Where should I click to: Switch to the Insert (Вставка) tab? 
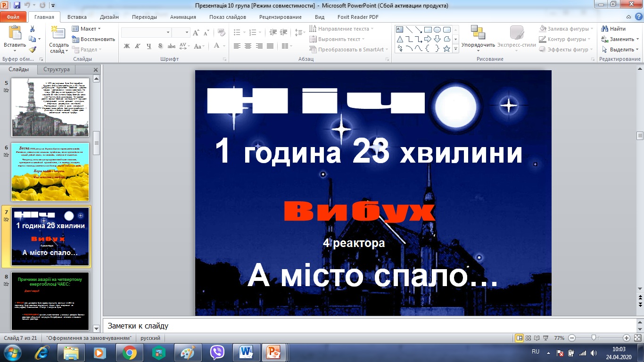coord(77,17)
